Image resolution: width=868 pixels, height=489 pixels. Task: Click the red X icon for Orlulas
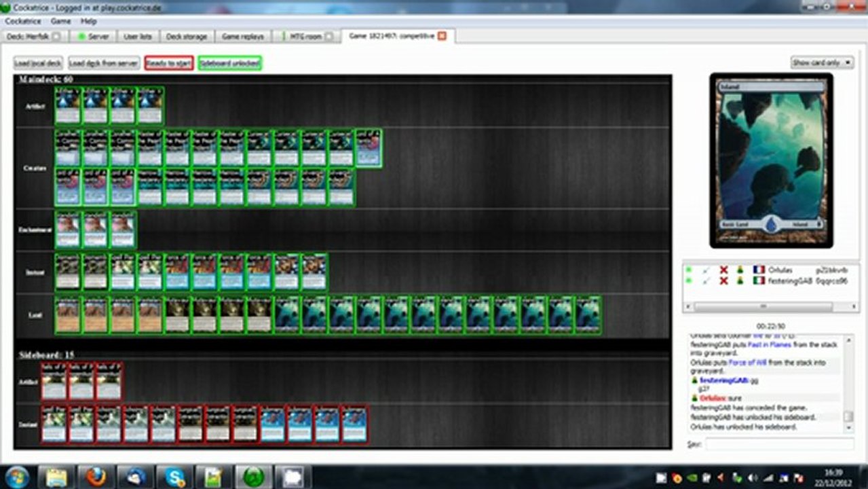(723, 270)
